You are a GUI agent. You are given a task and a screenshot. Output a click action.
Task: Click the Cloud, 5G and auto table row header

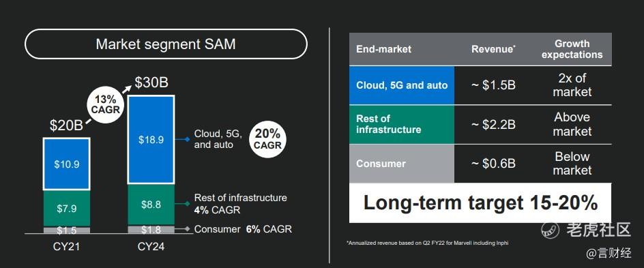pyautogui.click(x=402, y=85)
